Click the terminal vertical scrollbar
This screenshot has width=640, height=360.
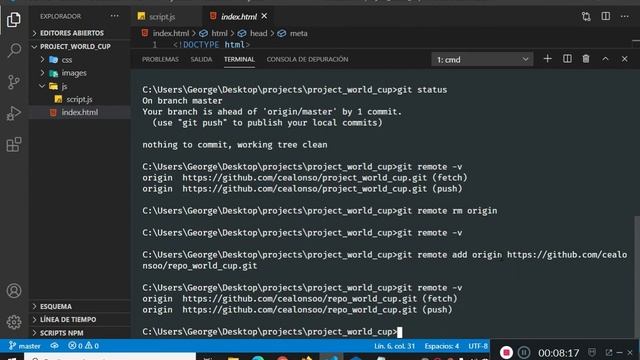tap(637, 276)
